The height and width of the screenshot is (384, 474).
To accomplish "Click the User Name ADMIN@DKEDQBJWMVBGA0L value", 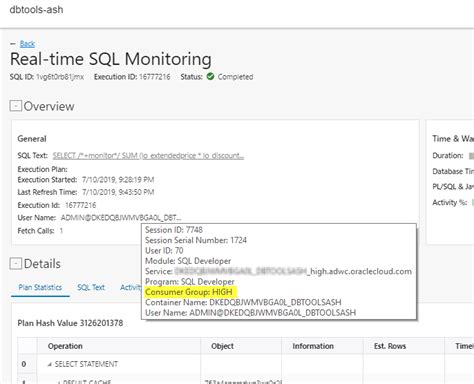I will [121, 218].
